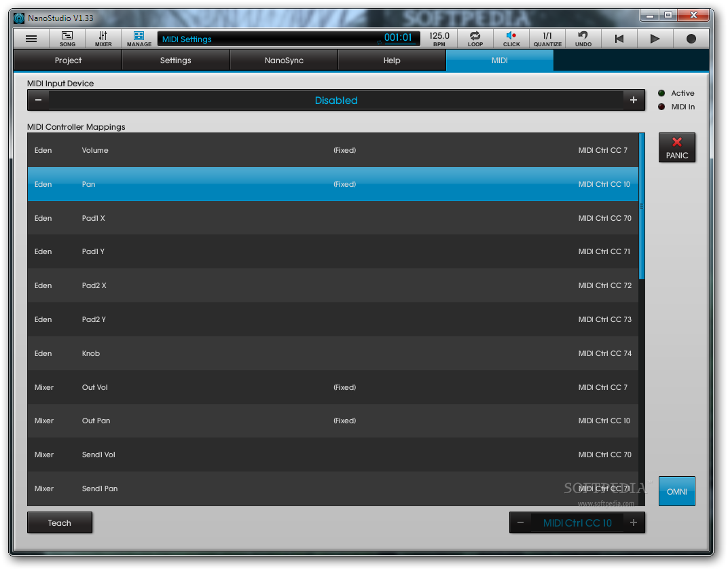
Task: Open the Song editor
Action: pos(67,39)
